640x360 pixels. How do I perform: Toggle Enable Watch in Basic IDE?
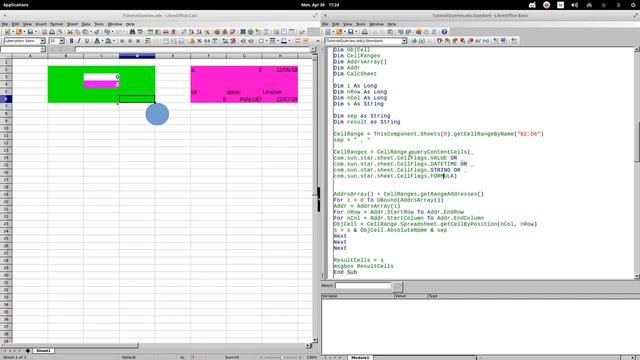tap(478, 41)
